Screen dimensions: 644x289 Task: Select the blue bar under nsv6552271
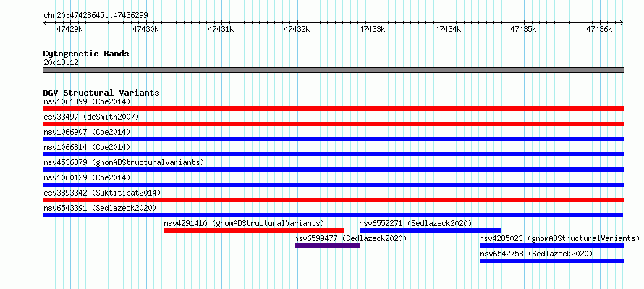430,230
